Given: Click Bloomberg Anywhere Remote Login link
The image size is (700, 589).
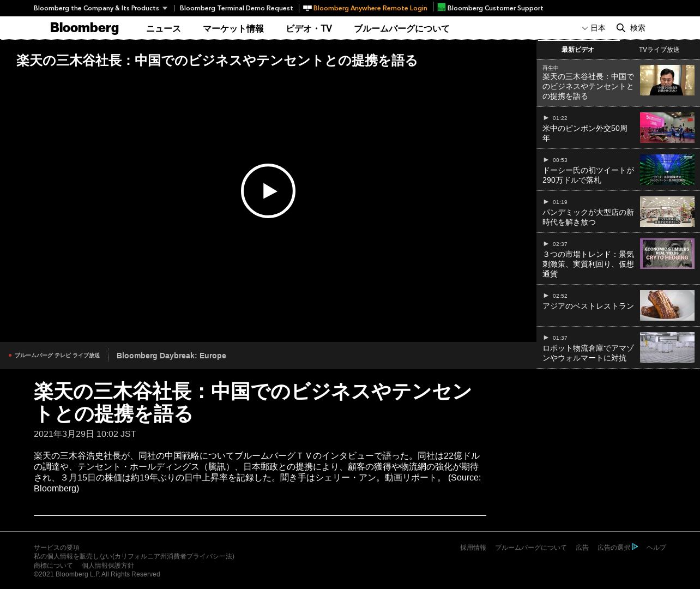Looking at the screenshot, I should 370,8.
